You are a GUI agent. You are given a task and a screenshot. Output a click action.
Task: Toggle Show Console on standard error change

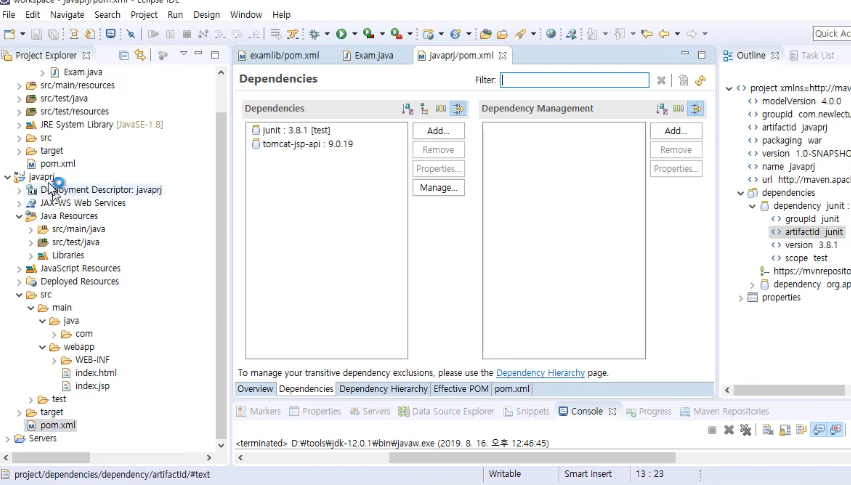click(x=836, y=430)
